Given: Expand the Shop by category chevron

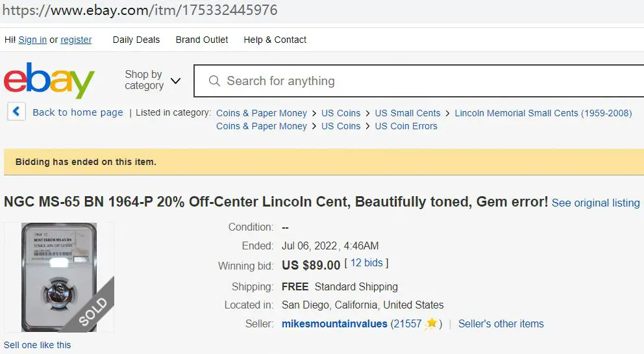Looking at the screenshot, I should coord(175,81).
